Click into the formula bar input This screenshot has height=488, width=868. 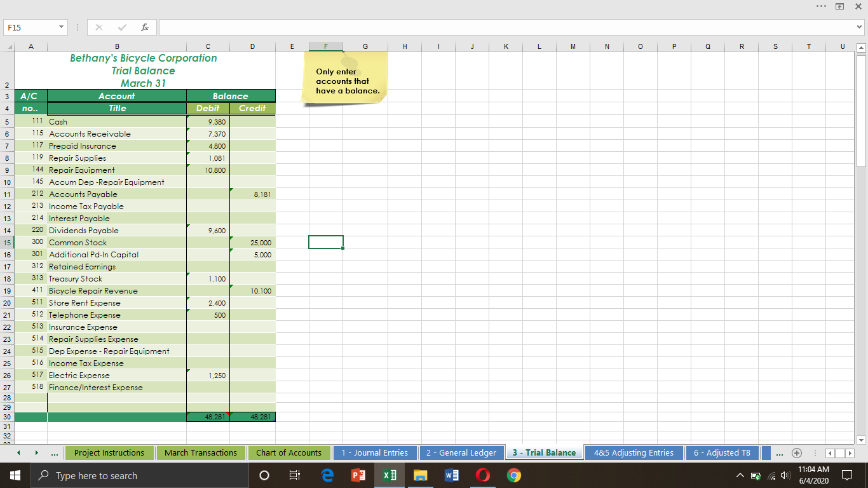tap(505, 28)
